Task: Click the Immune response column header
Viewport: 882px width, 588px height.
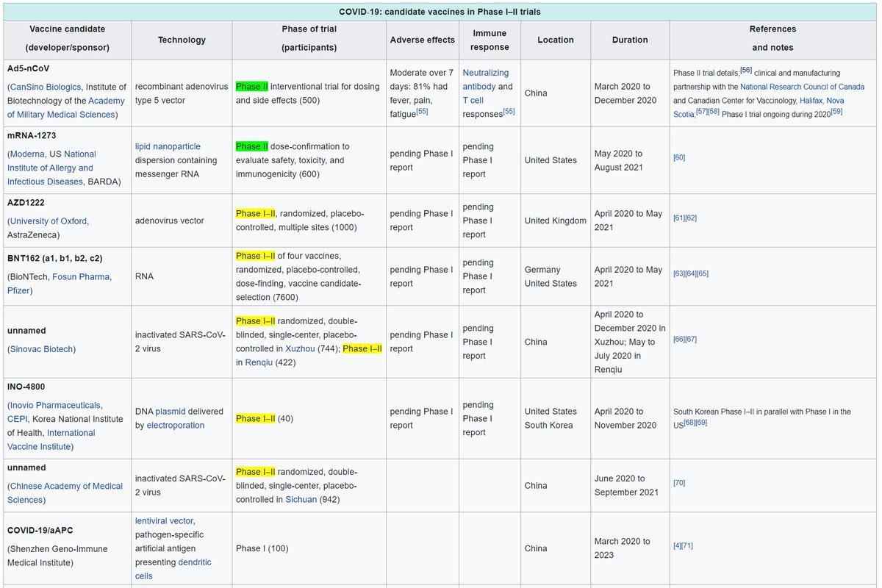Action: pos(490,40)
